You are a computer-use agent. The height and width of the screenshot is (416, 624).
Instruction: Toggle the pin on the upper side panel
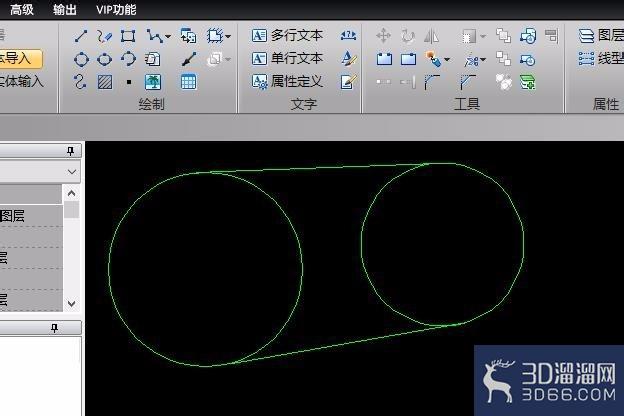(70, 151)
